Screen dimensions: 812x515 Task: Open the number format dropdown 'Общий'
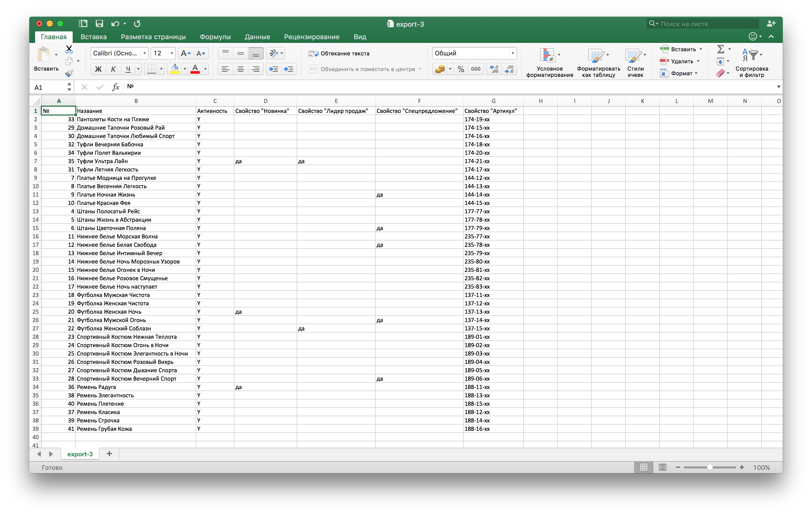click(512, 53)
